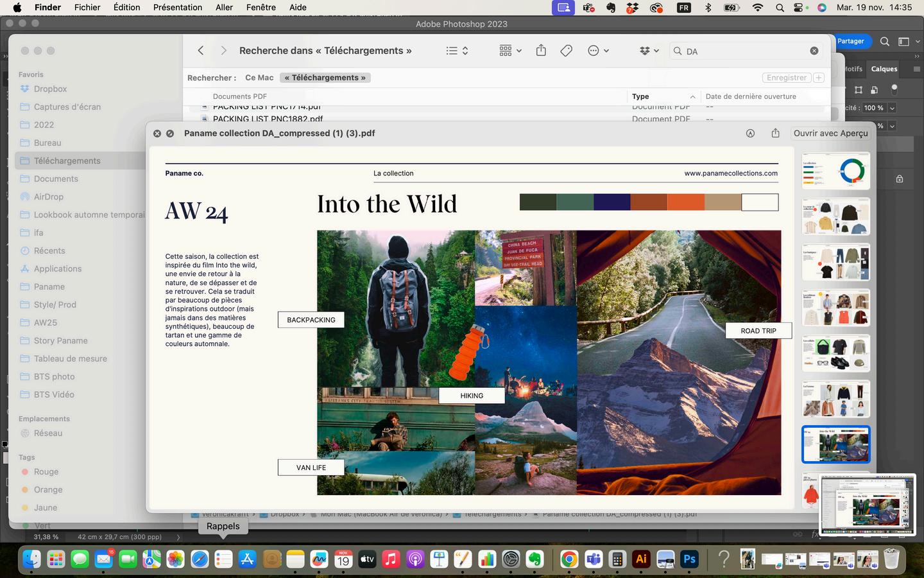Select Téléchargements in Finder sidebar
Viewport: 924px width, 578px height.
click(x=67, y=161)
